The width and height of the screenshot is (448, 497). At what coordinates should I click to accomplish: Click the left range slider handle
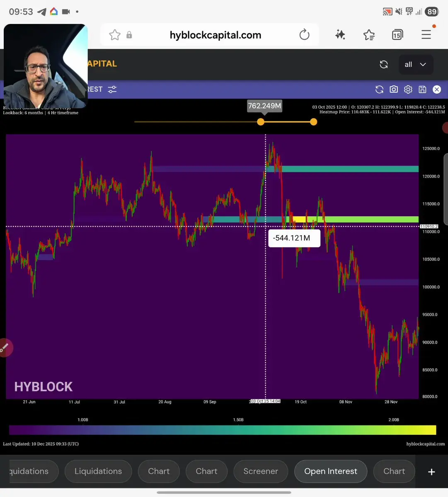coord(261,122)
